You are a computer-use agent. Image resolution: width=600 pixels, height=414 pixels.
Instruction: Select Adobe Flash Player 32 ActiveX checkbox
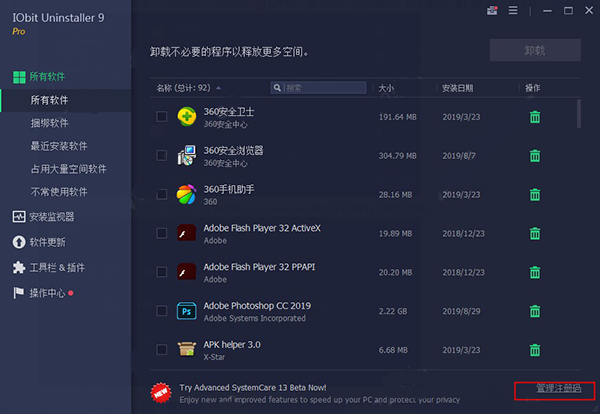tap(162, 233)
